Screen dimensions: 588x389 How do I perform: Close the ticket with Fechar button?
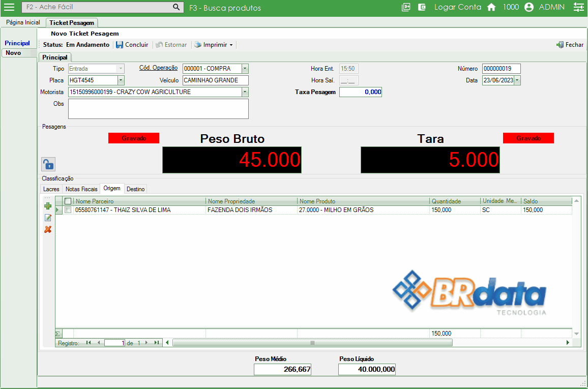(x=570, y=45)
